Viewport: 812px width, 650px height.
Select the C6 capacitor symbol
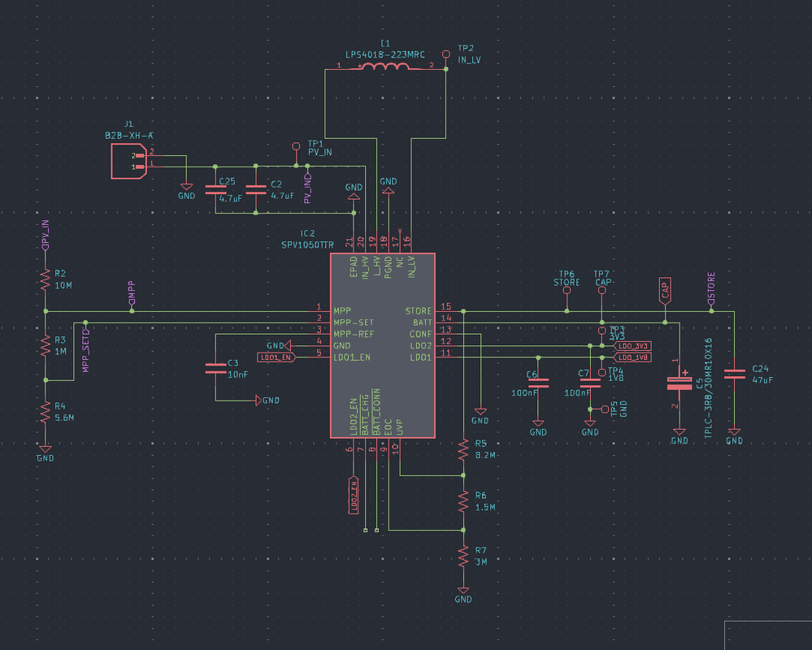click(538, 383)
